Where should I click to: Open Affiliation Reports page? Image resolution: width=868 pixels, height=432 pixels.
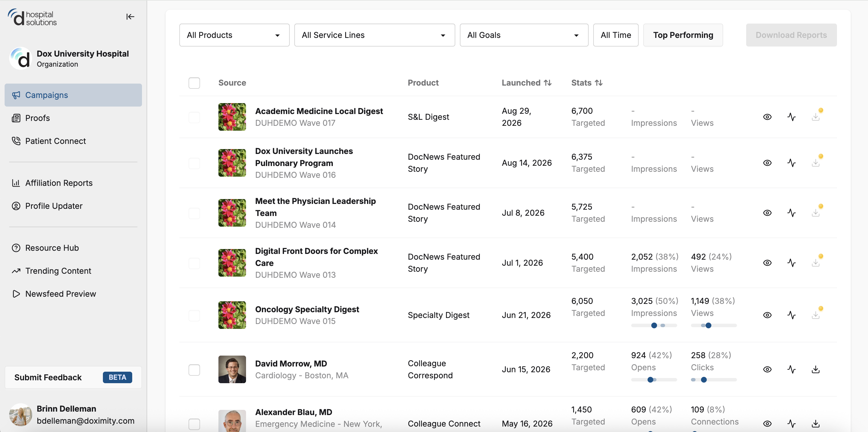click(x=73, y=183)
